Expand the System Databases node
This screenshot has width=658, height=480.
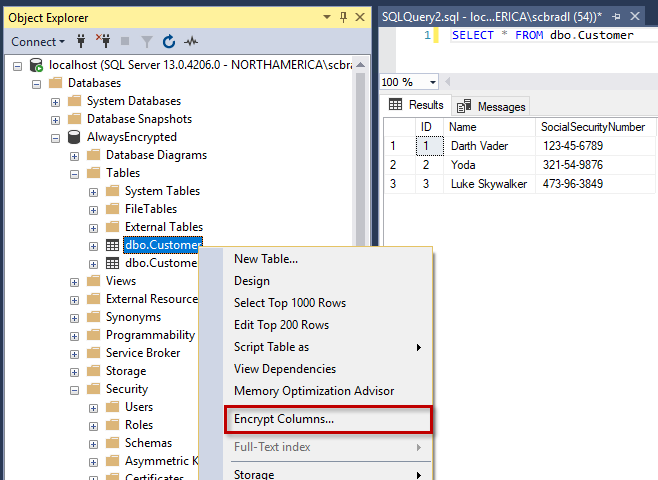(56, 101)
